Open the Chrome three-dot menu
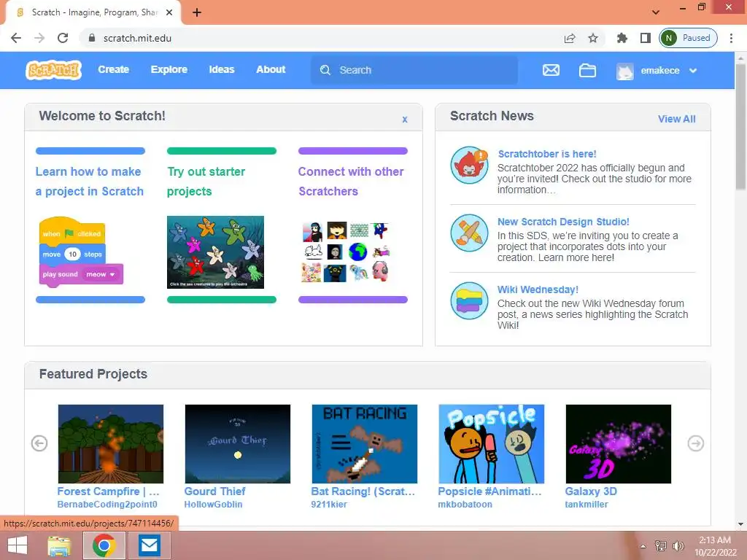Screen dimensions: 747x560 click(x=731, y=38)
